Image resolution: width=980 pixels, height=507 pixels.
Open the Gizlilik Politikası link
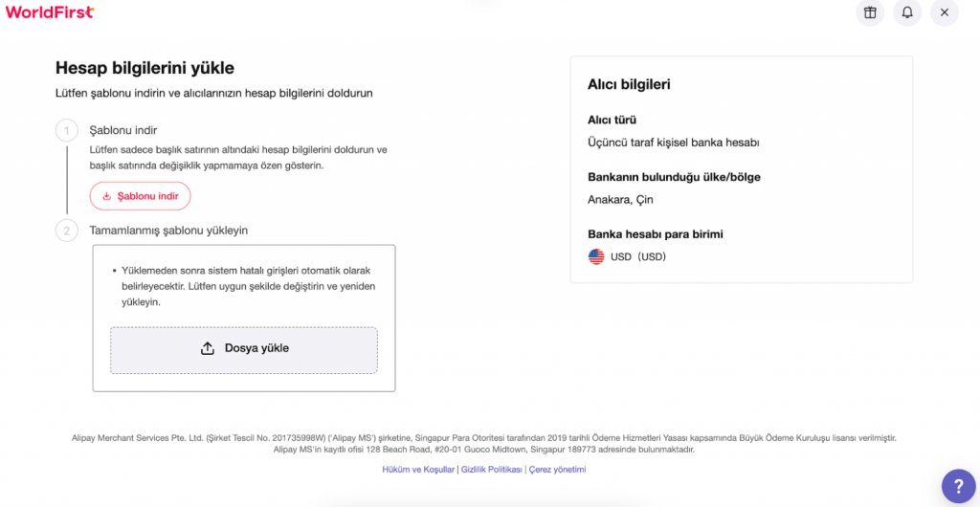coord(491,470)
